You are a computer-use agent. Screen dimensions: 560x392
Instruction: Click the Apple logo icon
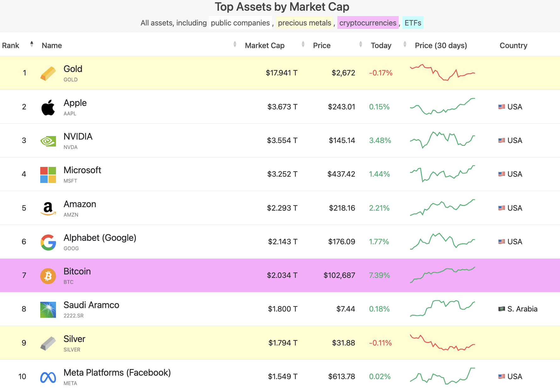(x=48, y=107)
